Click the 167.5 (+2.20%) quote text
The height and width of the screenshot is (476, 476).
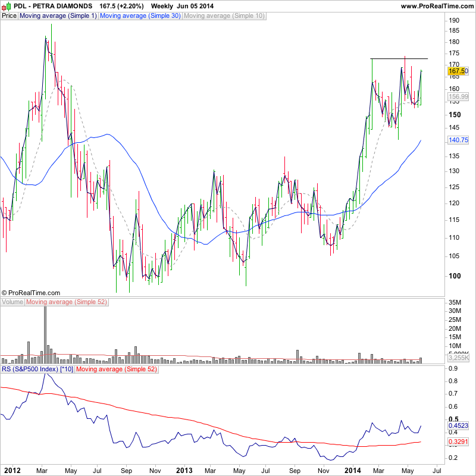click(121, 6)
